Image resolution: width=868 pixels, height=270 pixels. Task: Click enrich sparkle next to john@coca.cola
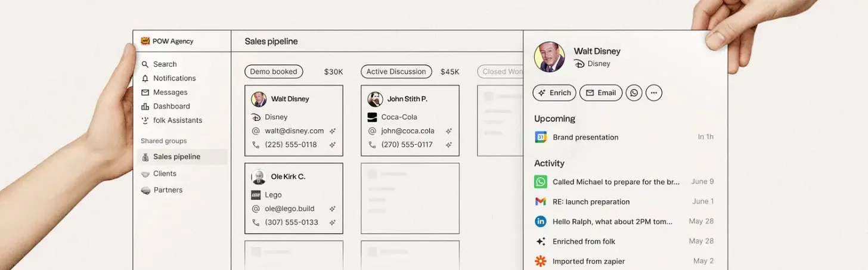(x=449, y=131)
